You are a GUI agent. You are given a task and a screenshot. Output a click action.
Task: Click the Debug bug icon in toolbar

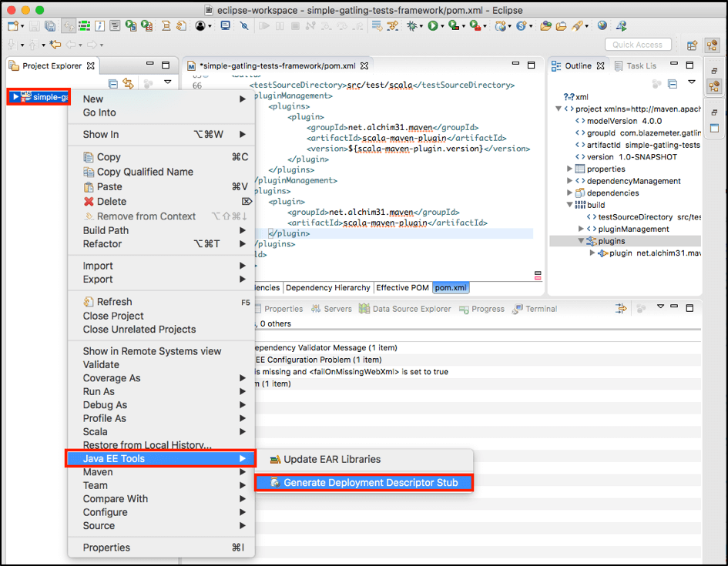(411, 26)
